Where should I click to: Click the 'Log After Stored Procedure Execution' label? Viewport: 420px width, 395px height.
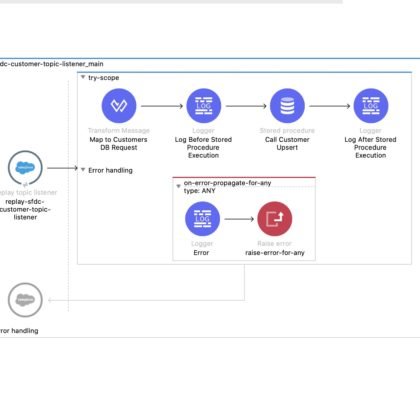click(x=370, y=147)
